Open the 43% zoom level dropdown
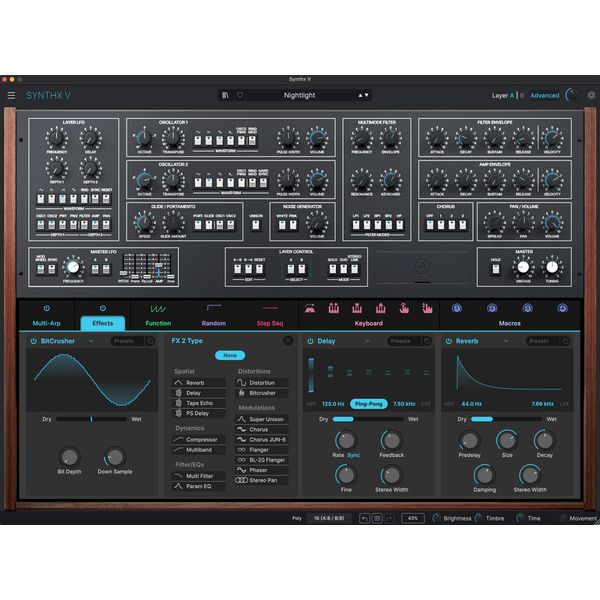Image resolution: width=600 pixels, height=600 pixels. point(412,518)
